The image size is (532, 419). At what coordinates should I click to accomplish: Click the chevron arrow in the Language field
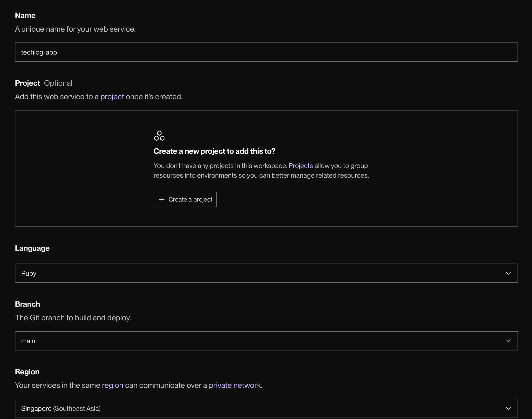(508, 273)
